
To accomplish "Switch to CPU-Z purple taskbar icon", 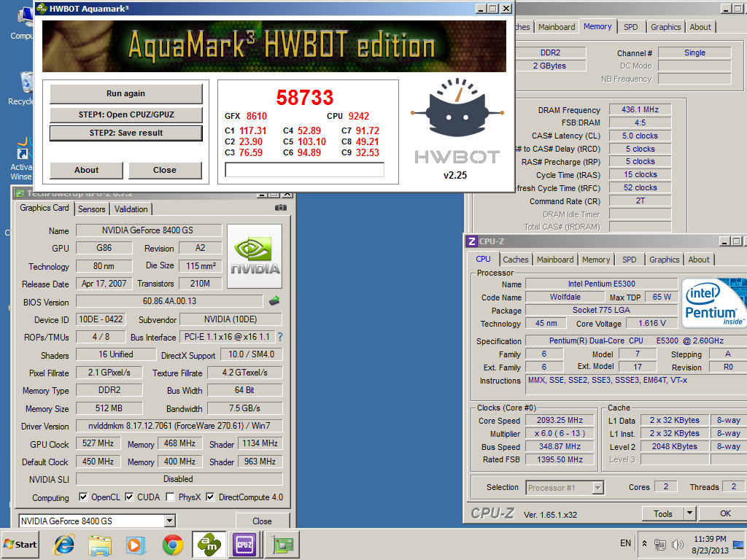I will point(244,545).
